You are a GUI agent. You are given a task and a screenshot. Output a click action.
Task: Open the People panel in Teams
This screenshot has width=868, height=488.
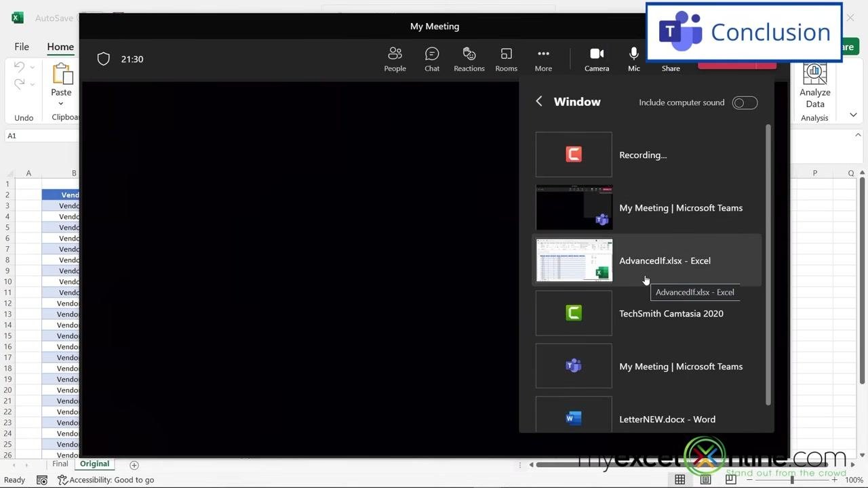tap(395, 59)
